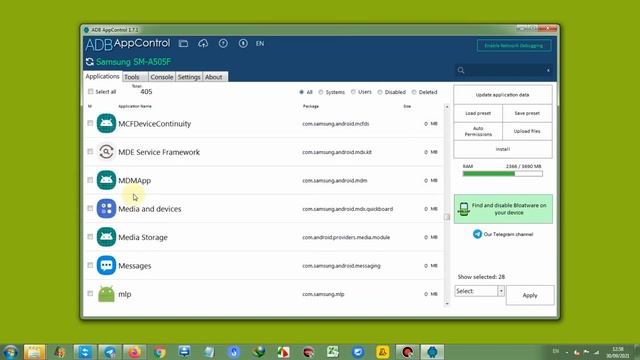Open Our Telegram channel link
Image resolution: width=640 pixels, height=360 pixels.
point(503,234)
